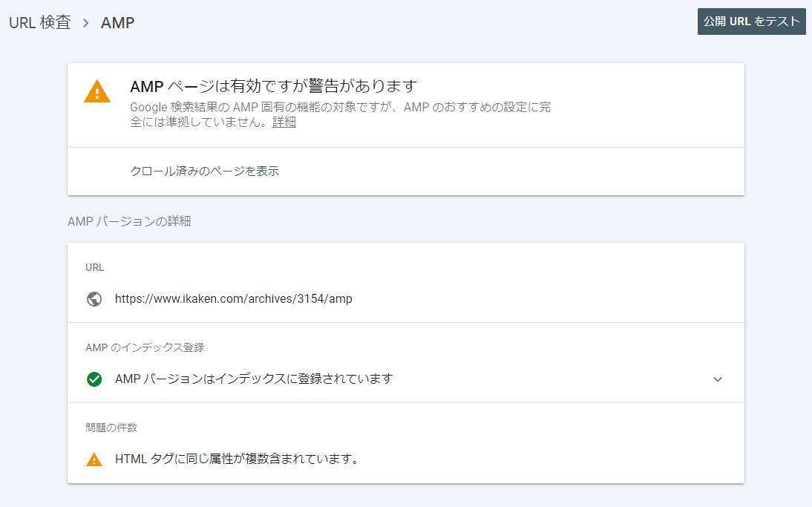The width and height of the screenshot is (812, 507).
Task: Open the 詳細 link
Action: (284, 122)
